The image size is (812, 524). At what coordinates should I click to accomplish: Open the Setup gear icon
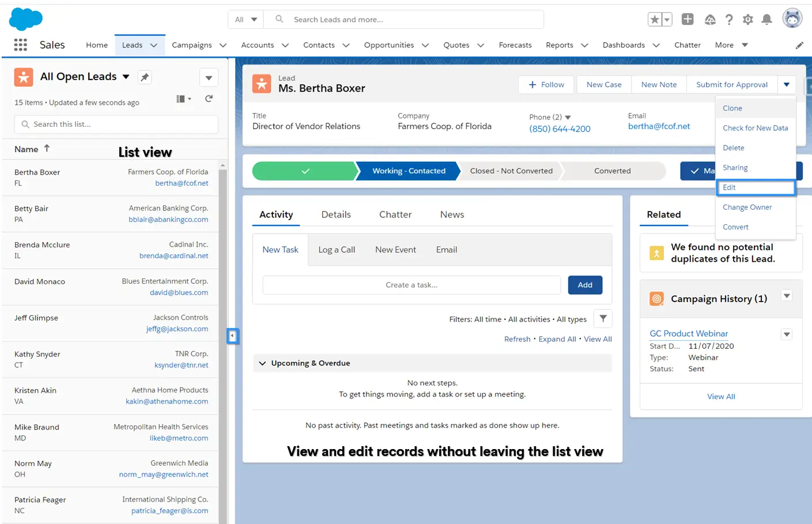[748, 20]
